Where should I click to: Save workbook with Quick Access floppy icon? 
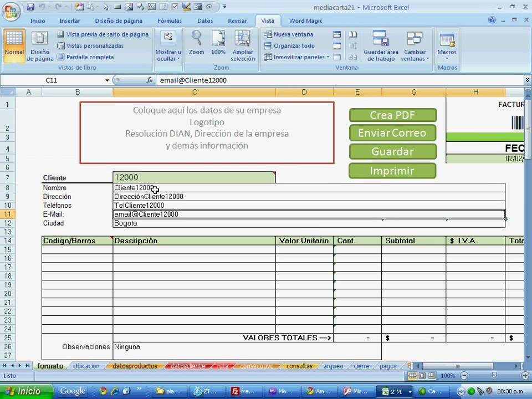point(30,7)
